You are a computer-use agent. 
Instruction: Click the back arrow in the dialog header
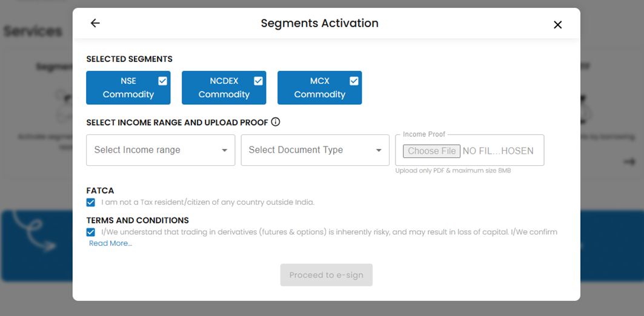click(95, 24)
